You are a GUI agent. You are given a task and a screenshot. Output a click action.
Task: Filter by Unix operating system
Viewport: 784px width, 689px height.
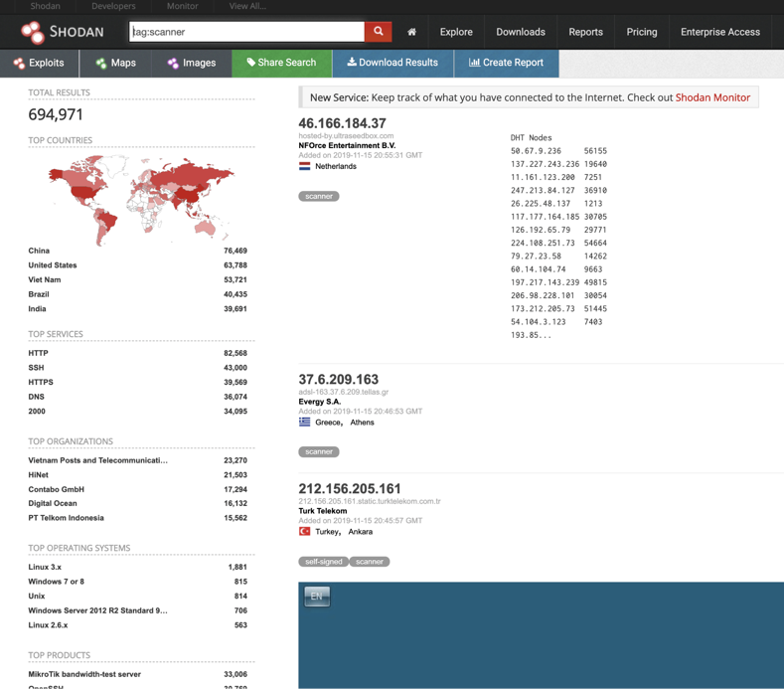point(37,596)
